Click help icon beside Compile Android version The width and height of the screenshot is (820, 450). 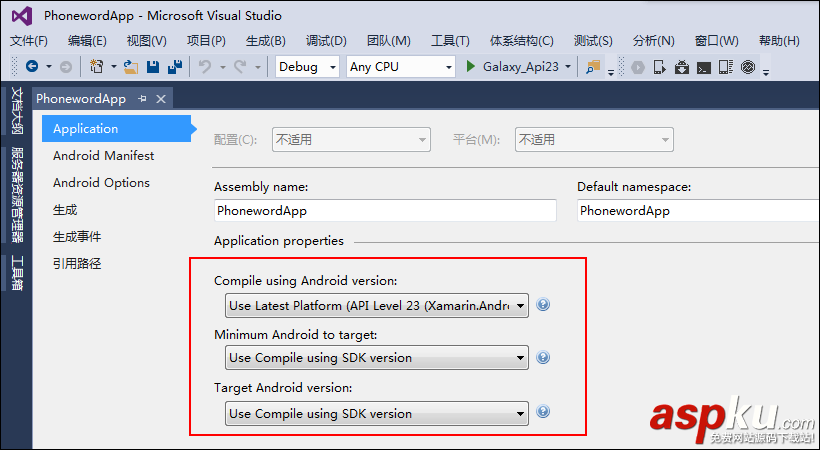[x=543, y=305]
